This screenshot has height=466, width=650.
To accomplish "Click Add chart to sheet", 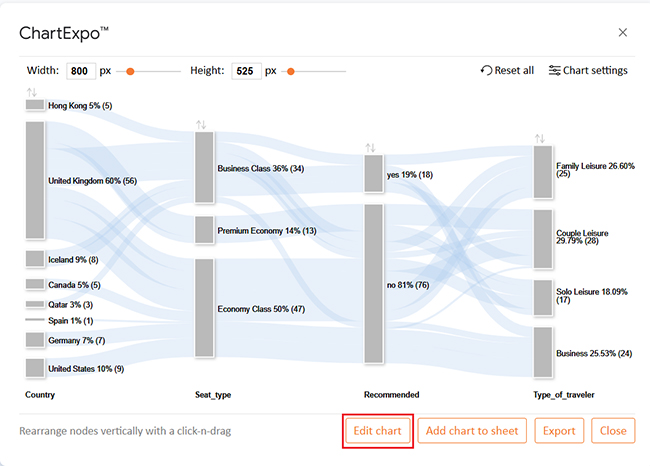I will point(471,431).
